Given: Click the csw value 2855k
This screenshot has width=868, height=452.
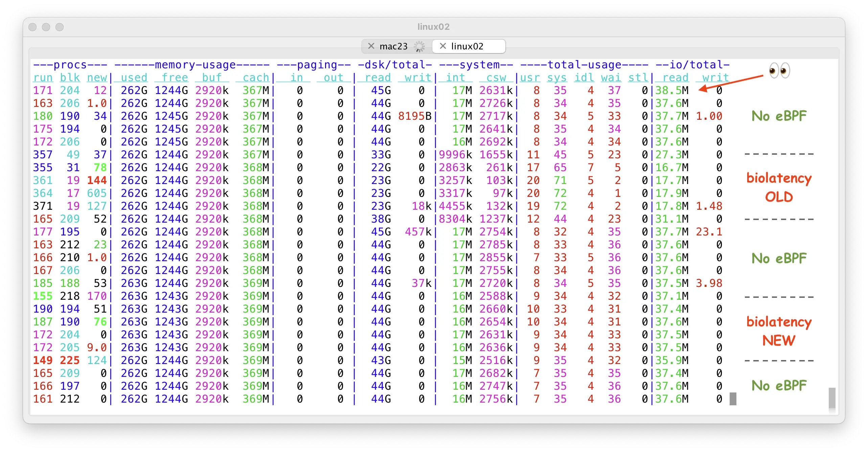Looking at the screenshot, I should [x=496, y=257].
